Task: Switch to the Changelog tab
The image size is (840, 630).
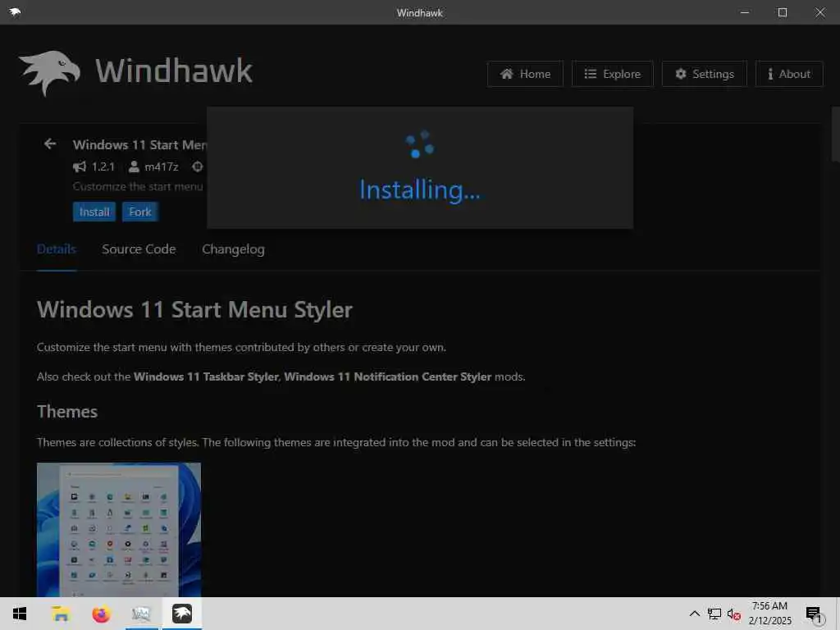Action: point(233,249)
